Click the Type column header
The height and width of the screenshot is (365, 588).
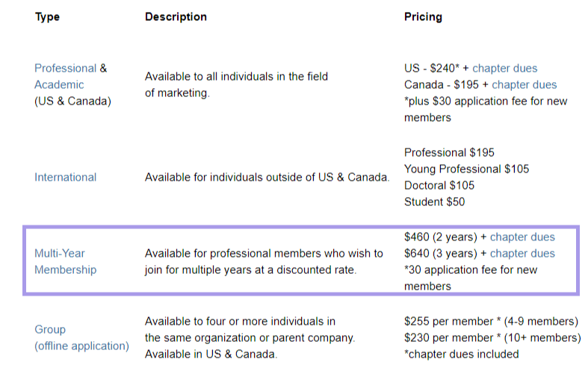pyautogui.click(x=47, y=17)
